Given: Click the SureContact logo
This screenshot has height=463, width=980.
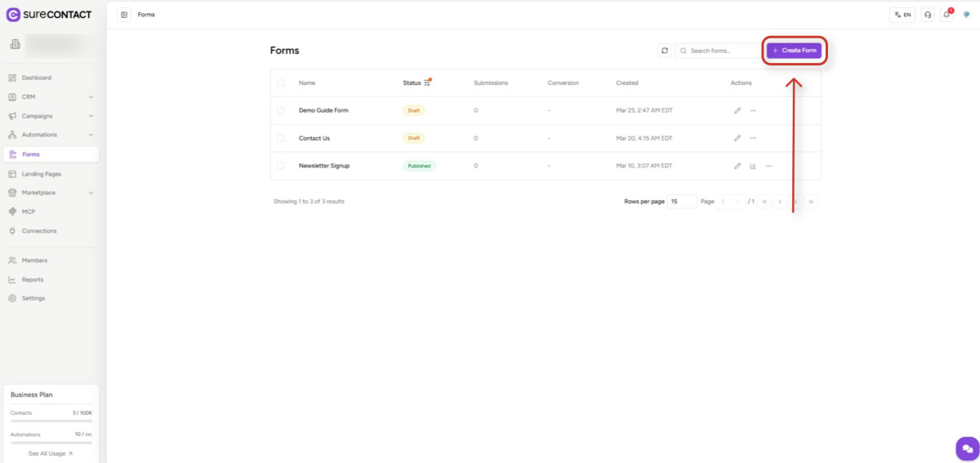Looking at the screenshot, I should click(49, 15).
